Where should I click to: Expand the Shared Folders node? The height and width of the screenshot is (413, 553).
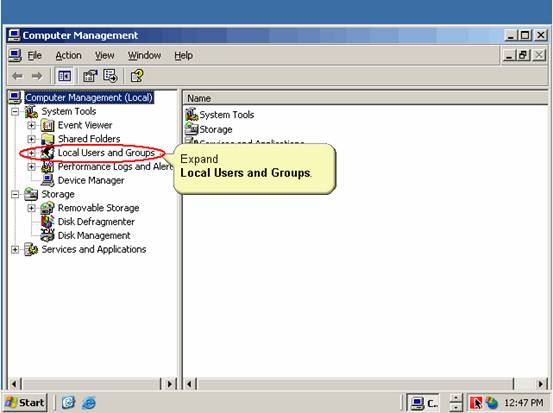31,139
